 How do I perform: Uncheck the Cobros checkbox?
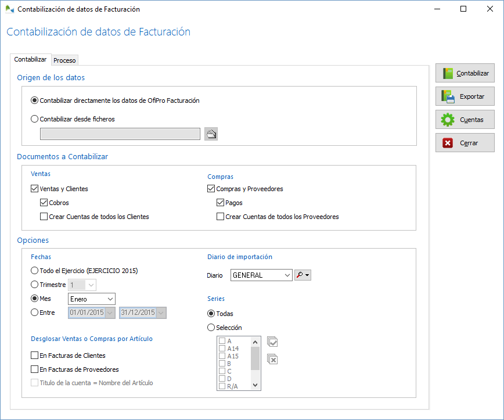click(44, 202)
